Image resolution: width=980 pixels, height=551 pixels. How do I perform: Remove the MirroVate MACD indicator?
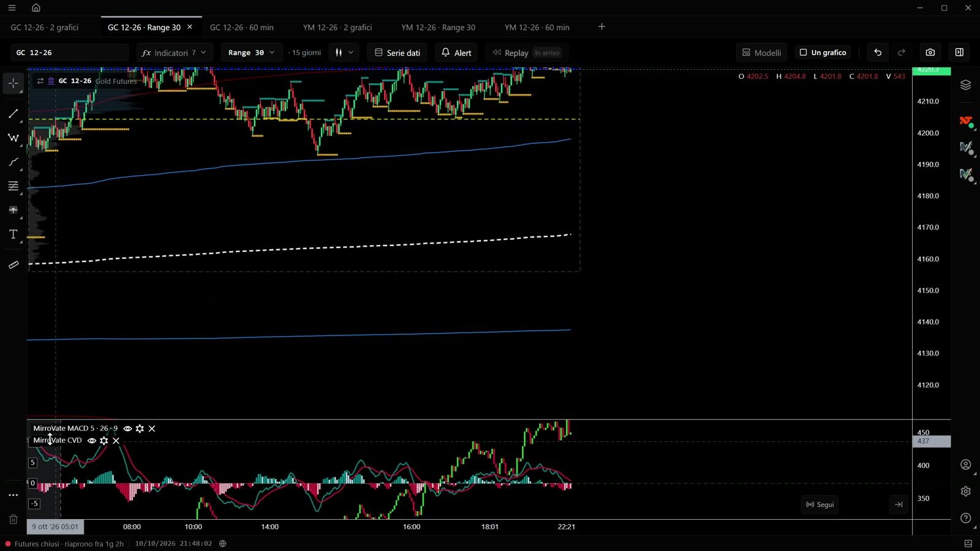click(152, 429)
